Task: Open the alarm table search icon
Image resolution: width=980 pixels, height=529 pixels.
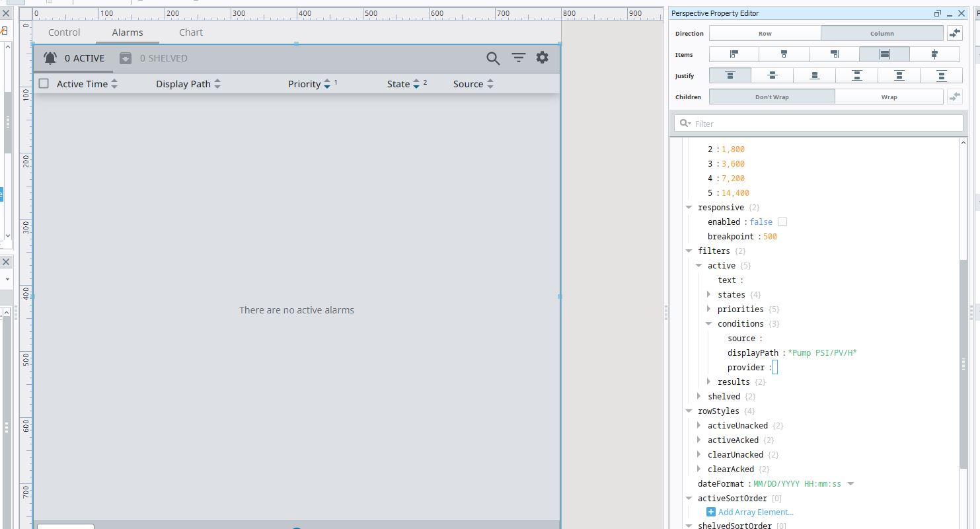Action: pos(493,58)
